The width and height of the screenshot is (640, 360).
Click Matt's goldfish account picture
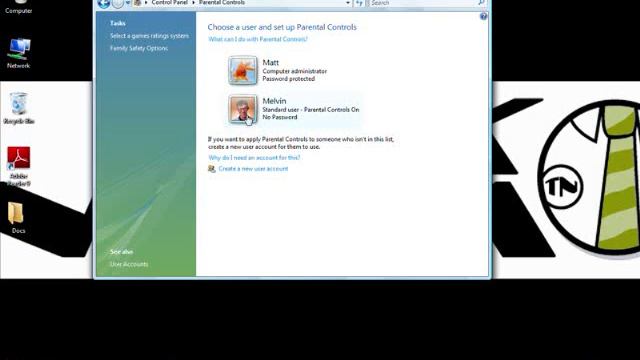pyautogui.click(x=243, y=70)
